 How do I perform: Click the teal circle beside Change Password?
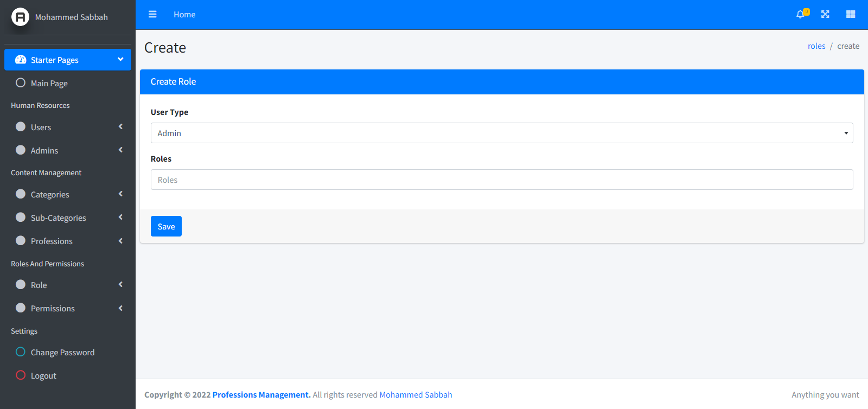click(21, 352)
